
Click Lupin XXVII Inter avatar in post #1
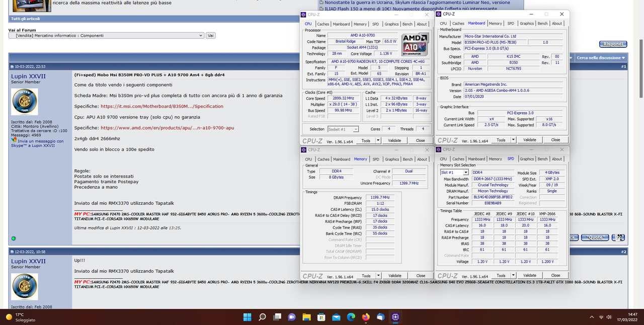25,102
